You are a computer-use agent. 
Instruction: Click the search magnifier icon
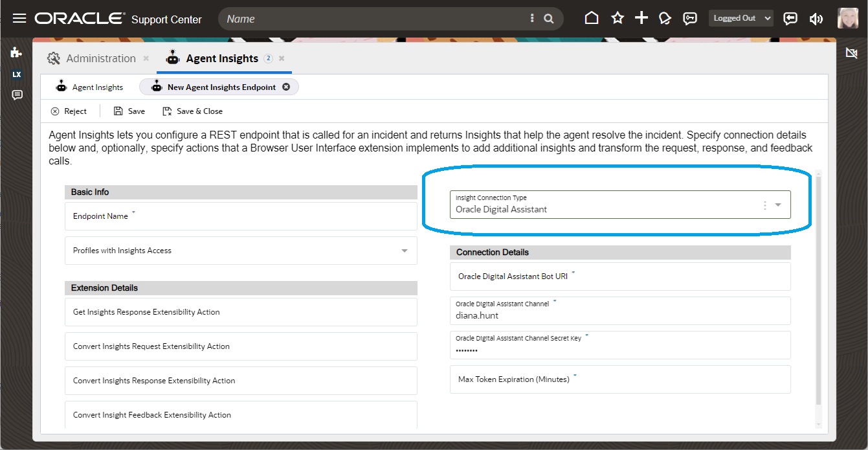(549, 19)
